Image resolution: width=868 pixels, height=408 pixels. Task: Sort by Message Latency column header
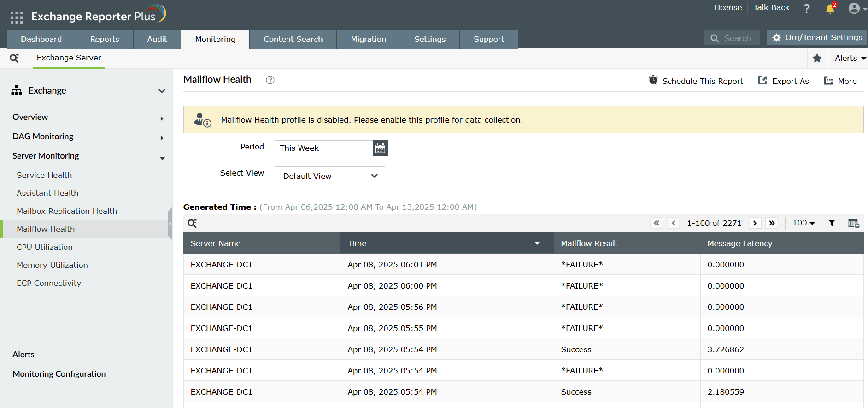click(782, 243)
